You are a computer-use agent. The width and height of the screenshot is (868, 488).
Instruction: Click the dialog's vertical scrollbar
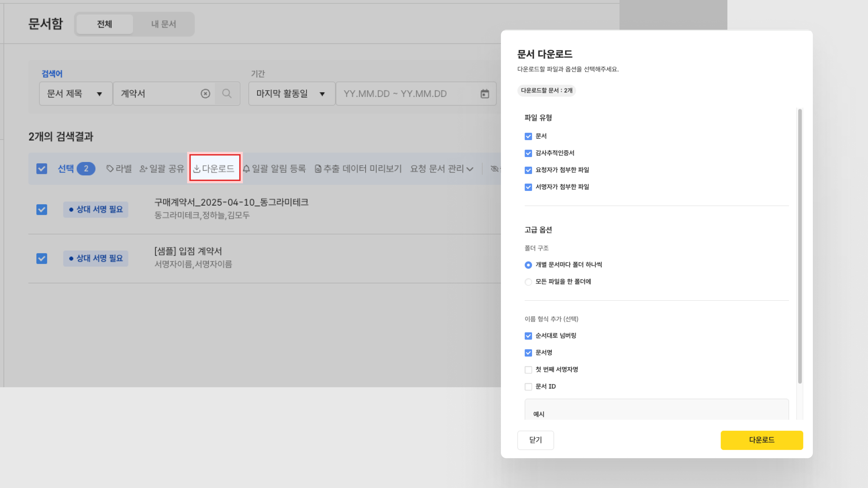(800, 246)
